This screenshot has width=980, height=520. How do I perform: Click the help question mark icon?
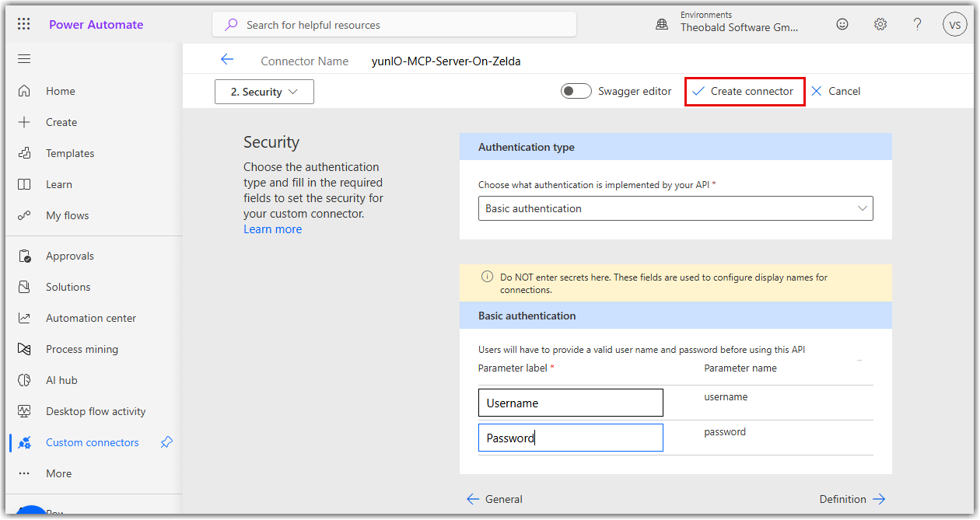pos(918,24)
